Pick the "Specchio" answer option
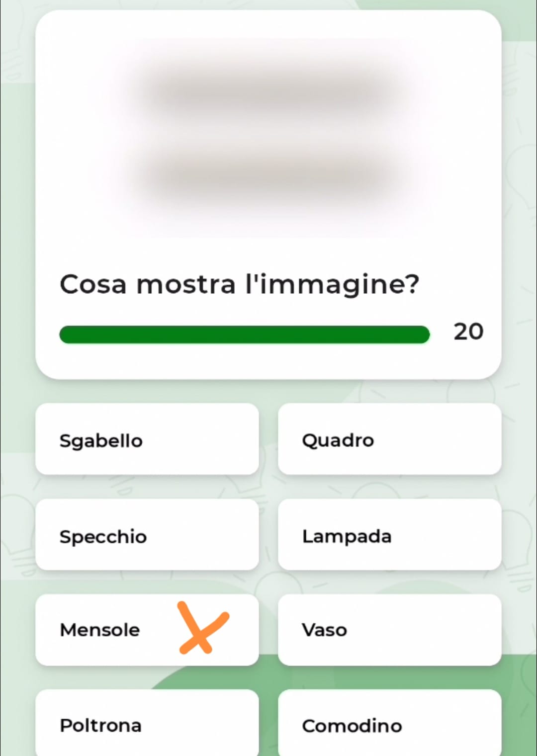Image resolution: width=537 pixels, height=756 pixels. [x=147, y=535]
